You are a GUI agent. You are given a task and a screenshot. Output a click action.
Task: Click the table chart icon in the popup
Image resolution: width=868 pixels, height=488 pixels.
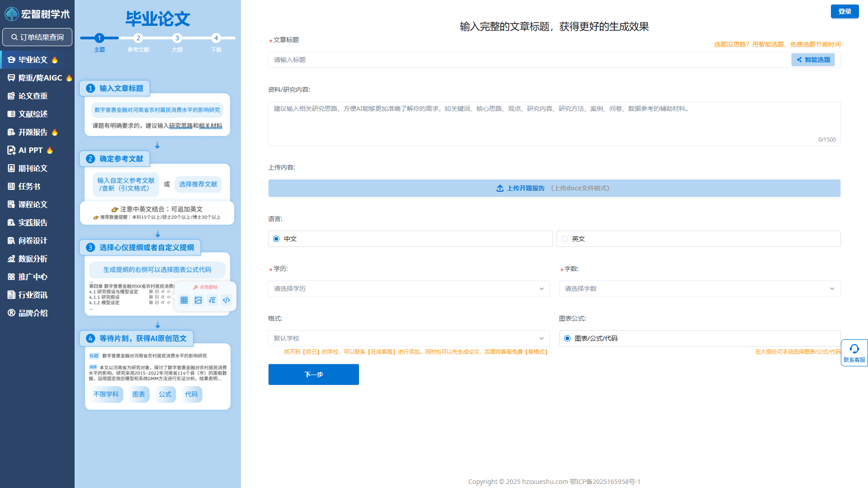coord(184,300)
